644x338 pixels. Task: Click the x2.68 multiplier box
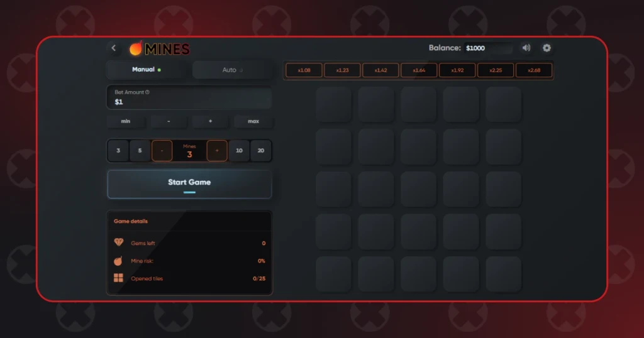534,70
